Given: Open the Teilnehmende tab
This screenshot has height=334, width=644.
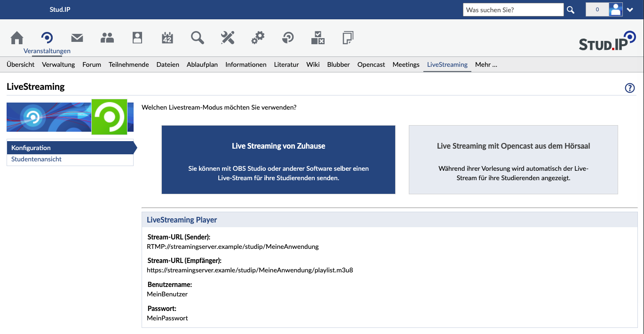Looking at the screenshot, I should click(128, 65).
